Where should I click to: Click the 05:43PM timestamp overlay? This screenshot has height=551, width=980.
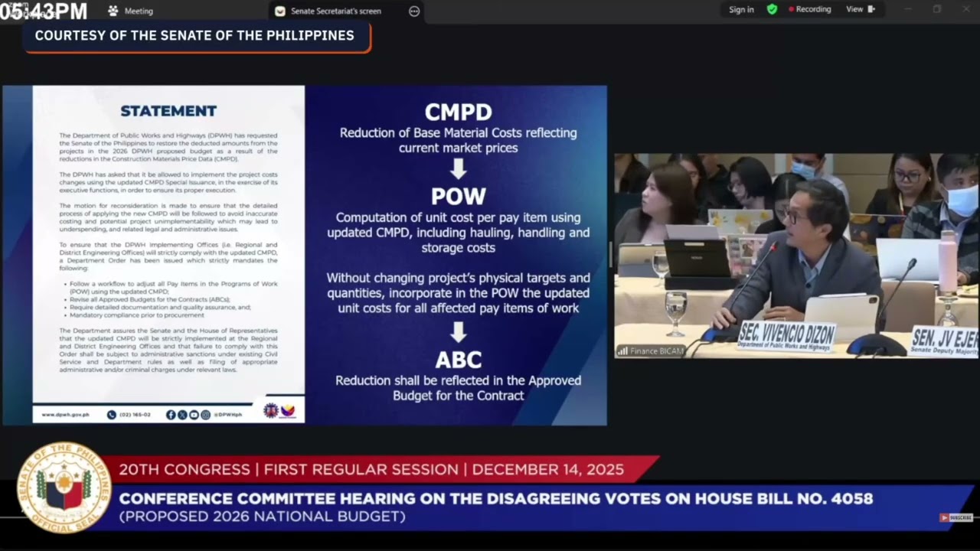[44, 11]
